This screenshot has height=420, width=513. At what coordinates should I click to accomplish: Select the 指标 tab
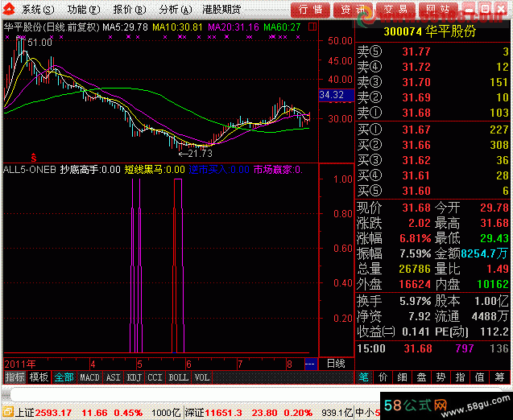14,377
